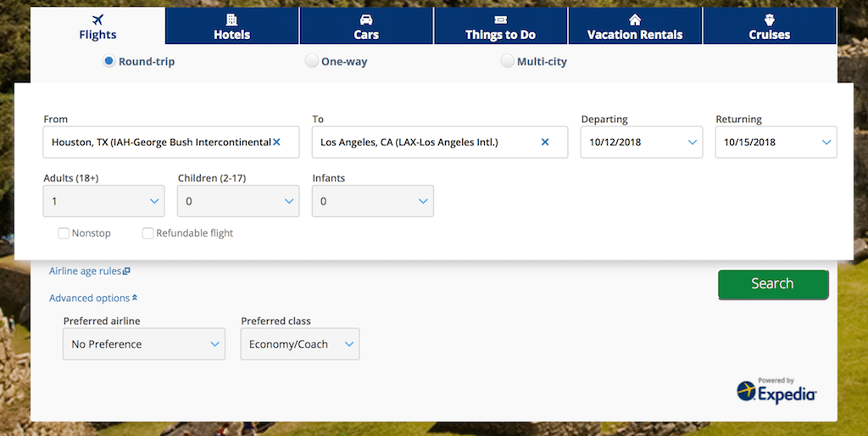The width and height of the screenshot is (868, 436).
Task: Open the Airline age rules link
Action: point(89,271)
